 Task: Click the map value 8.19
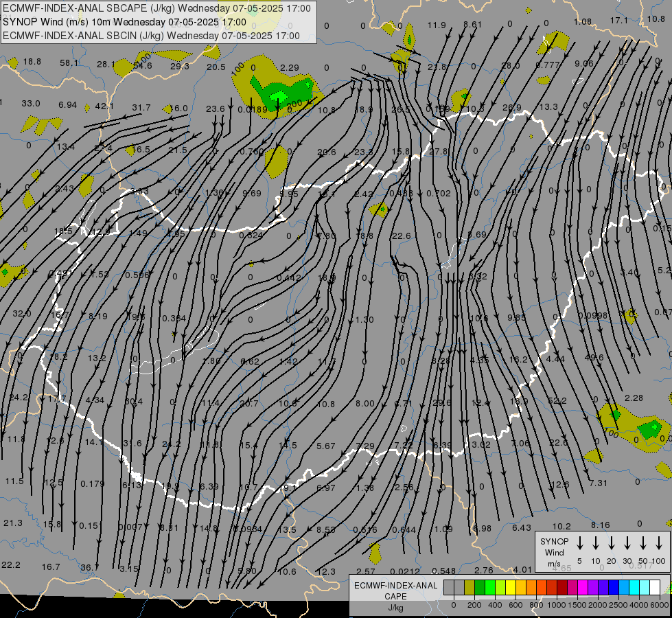[98, 316]
